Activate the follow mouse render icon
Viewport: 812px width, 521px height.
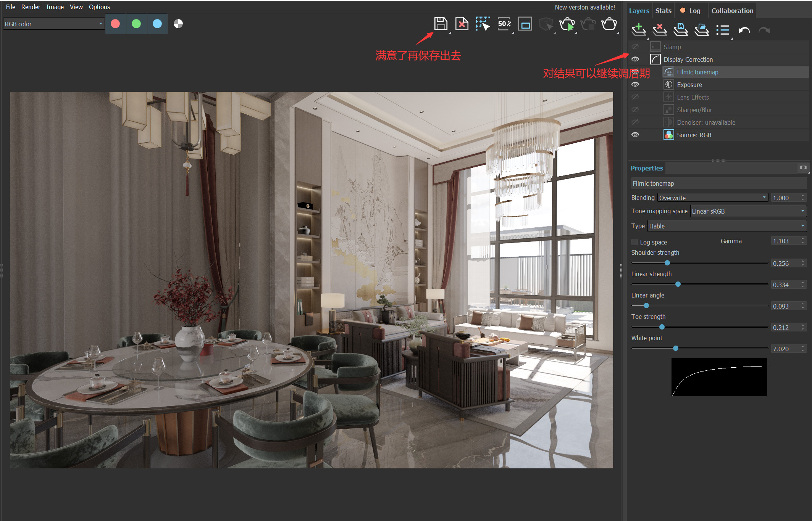coord(483,24)
